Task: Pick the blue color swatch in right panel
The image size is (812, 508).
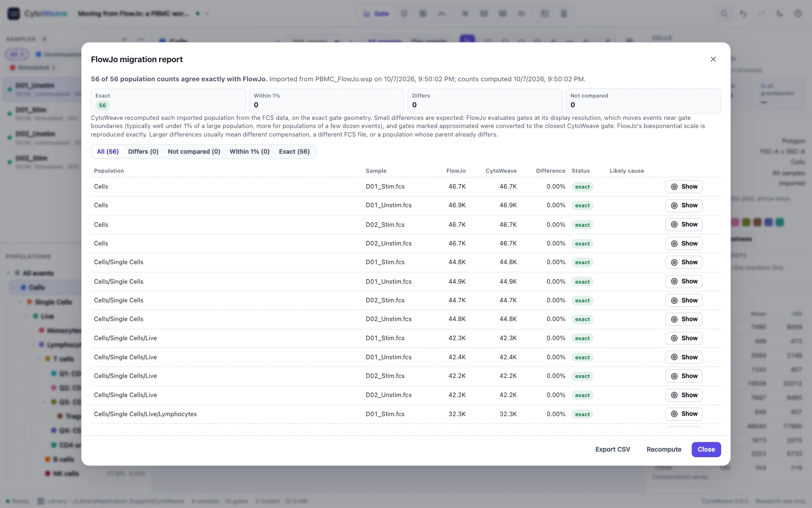Action: [768, 222]
